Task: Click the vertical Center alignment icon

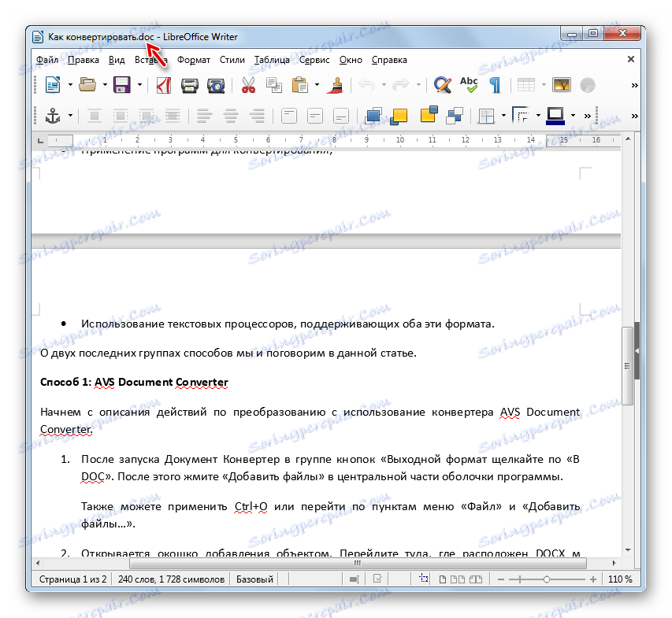Action: tap(315, 116)
